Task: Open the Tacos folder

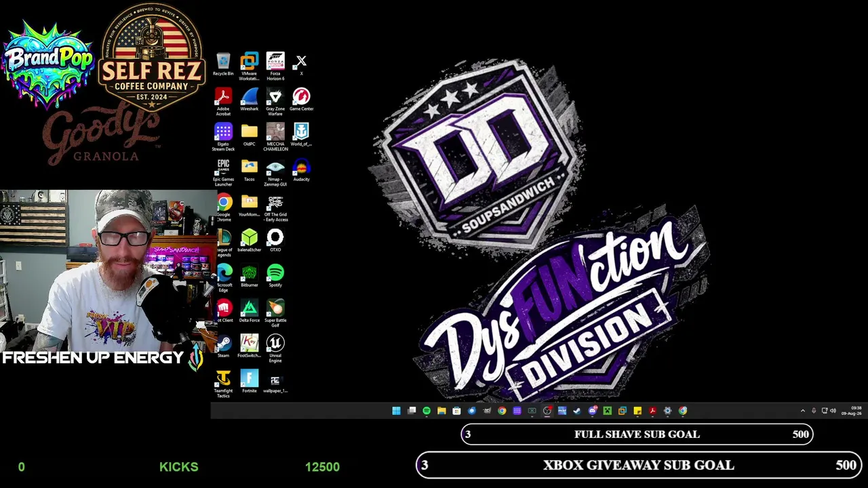Action: 249,171
